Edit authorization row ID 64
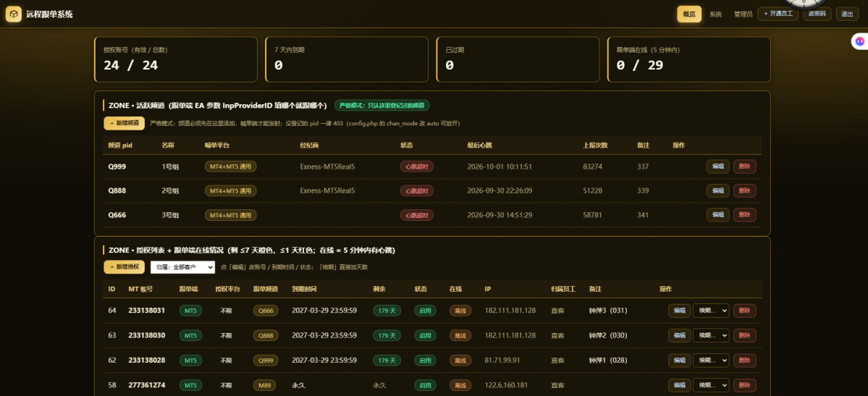The height and width of the screenshot is (396, 868). pos(679,311)
